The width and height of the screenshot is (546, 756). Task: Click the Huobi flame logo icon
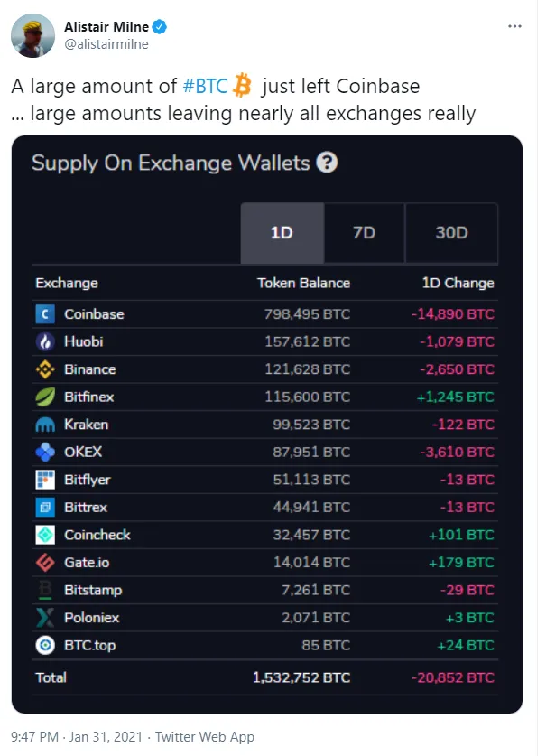coord(45,341)
